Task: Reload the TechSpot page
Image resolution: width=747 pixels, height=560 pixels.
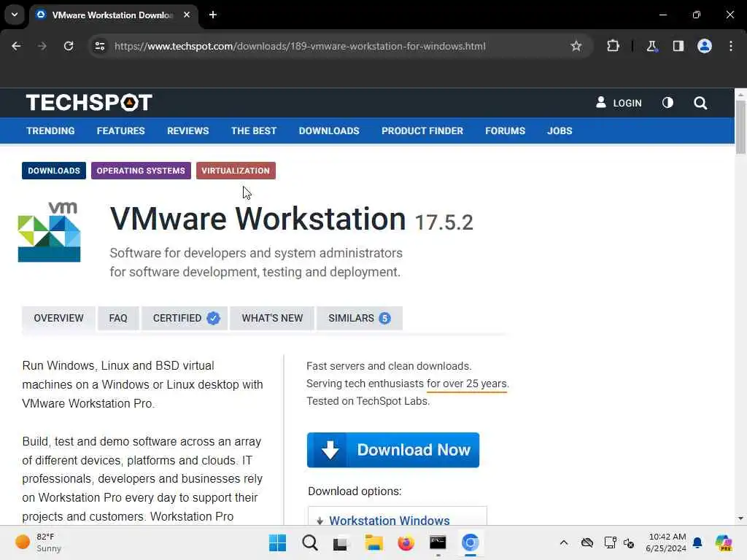Action: click(x=69, y=46)
